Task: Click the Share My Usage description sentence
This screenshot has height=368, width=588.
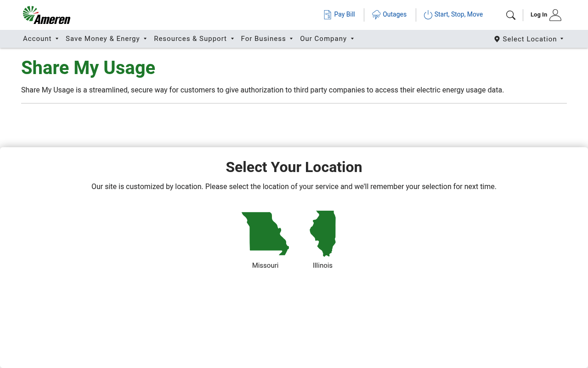Action: point(262,90)
